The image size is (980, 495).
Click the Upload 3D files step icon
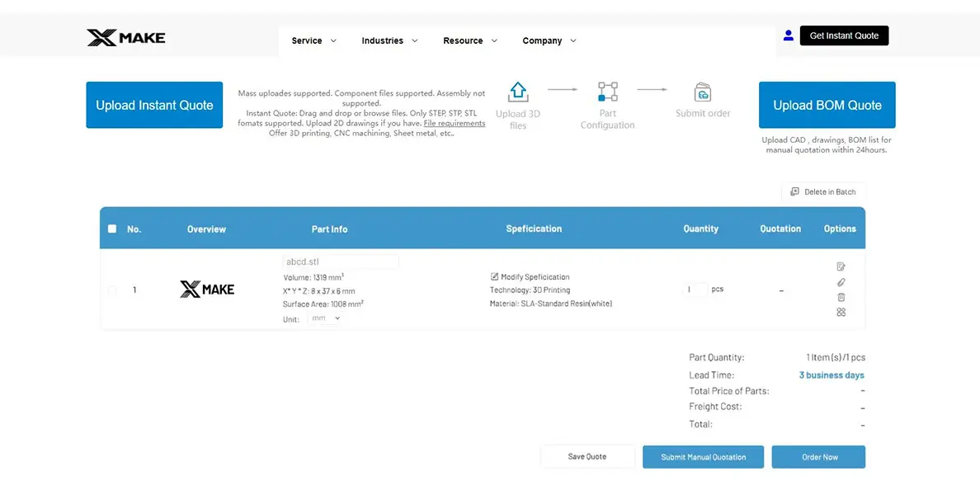point(518,92)
